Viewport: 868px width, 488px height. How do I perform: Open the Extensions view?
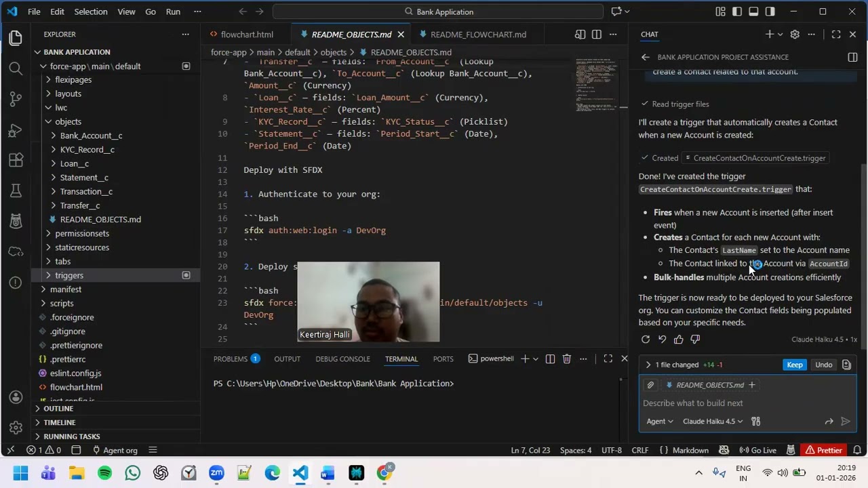click(x=16, y=160)
